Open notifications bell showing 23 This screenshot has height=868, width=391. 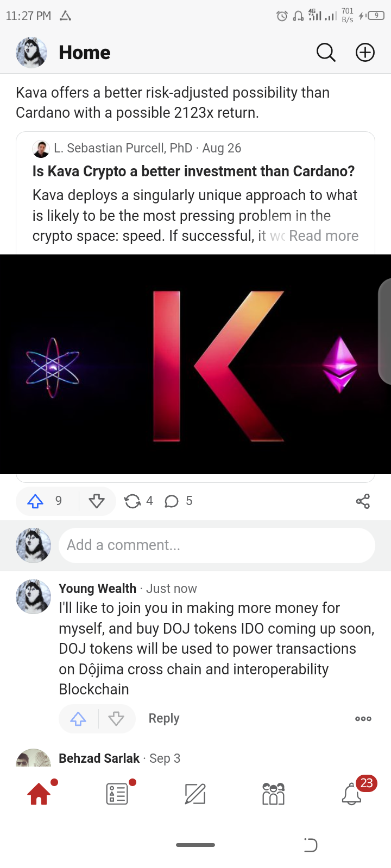click(x=352, y=794)
